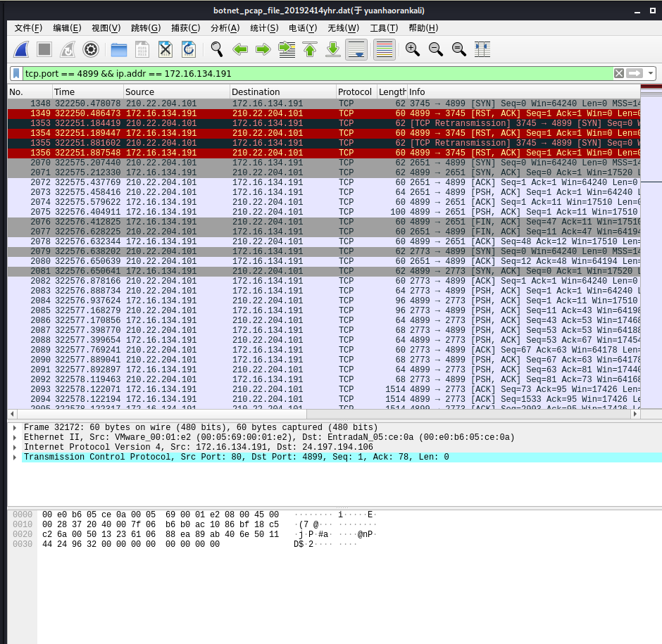Open display filter history dropdown
This screenshot has height=644, width=662.
tap(651, 73)
